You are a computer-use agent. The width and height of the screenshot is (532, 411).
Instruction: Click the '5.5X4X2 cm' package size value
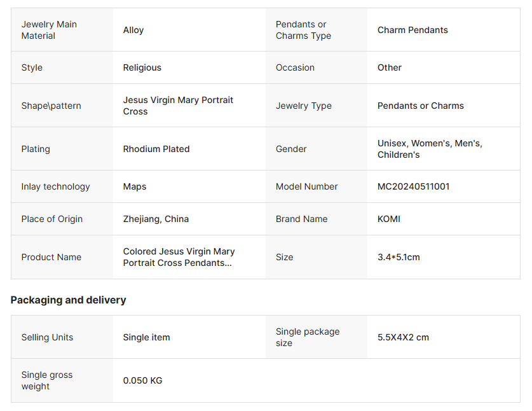pos(403,337)
